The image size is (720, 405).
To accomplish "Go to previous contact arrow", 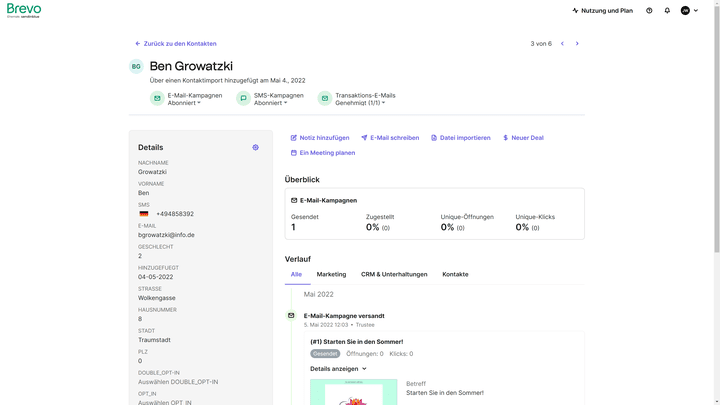I will click(562, 44).
